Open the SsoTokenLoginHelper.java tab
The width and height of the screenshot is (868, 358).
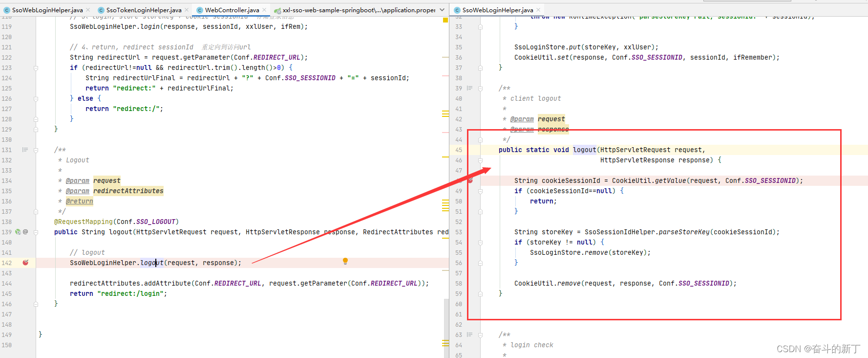click(x=144, y=10)
